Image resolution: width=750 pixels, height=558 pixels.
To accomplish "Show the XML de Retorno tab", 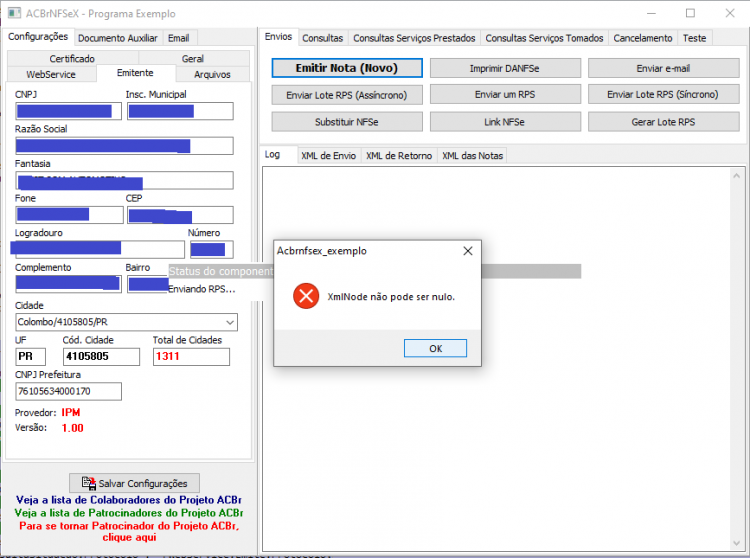I will pyautogui.click(x=399, y=156).
